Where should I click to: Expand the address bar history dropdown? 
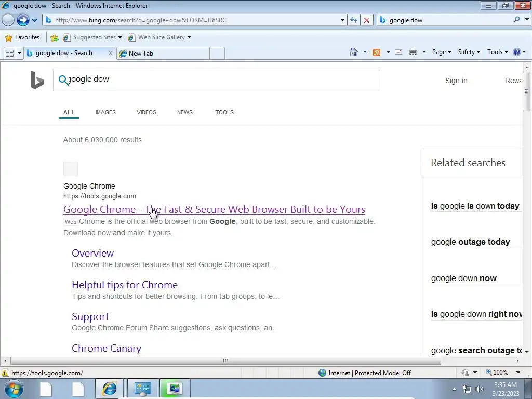pyautogui.click(x=342, y=20)
